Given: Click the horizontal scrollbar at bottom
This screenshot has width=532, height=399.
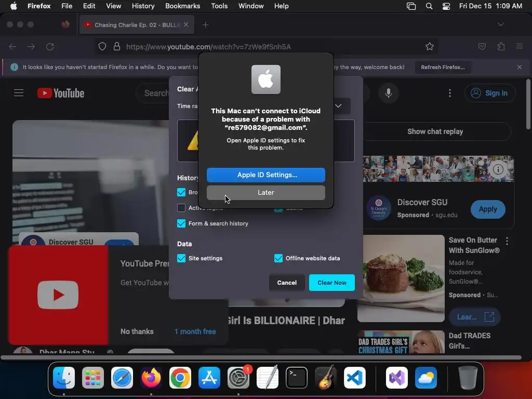Looking at the screenshot, I should pos(261,357).
